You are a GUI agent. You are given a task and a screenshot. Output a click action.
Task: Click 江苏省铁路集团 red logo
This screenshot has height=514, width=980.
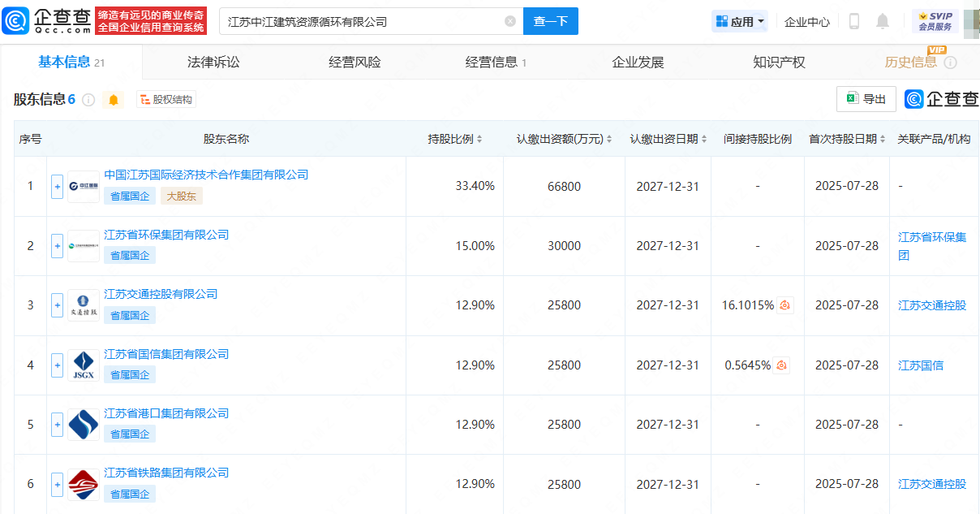(84, 485)
